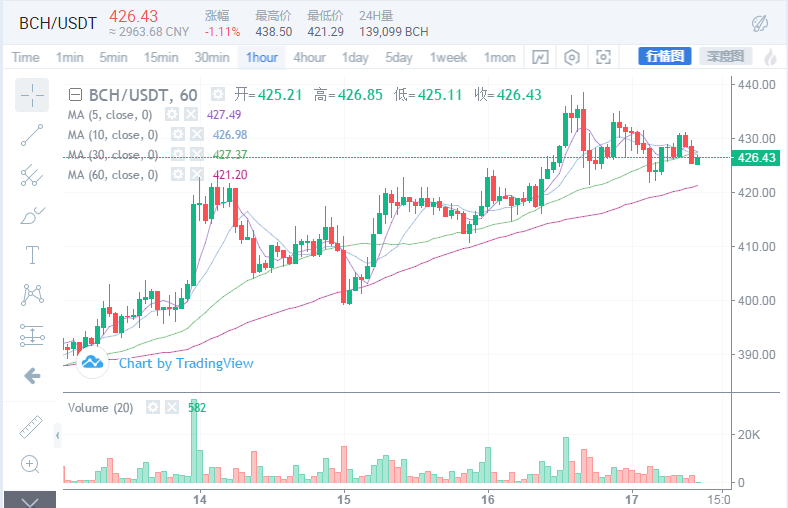Remove the MA (30, close, 0) indicator
The image size is (788, 508).
point(196,154)
